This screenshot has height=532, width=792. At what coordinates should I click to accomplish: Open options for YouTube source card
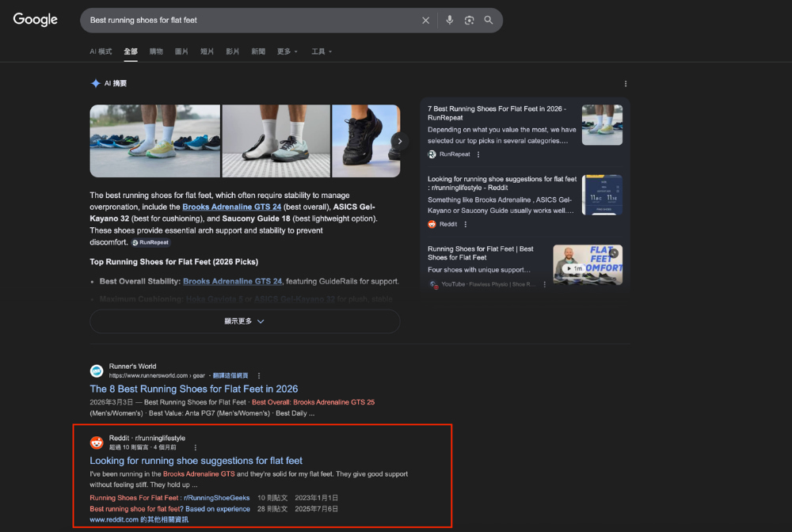545,285
